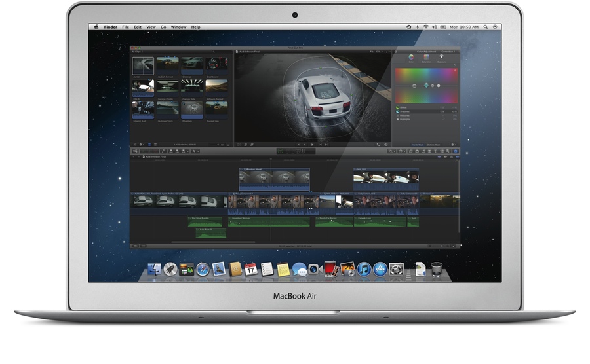The image size is (590, 364).
Task: Open Safari from the Dock
Action: point(203,268)
